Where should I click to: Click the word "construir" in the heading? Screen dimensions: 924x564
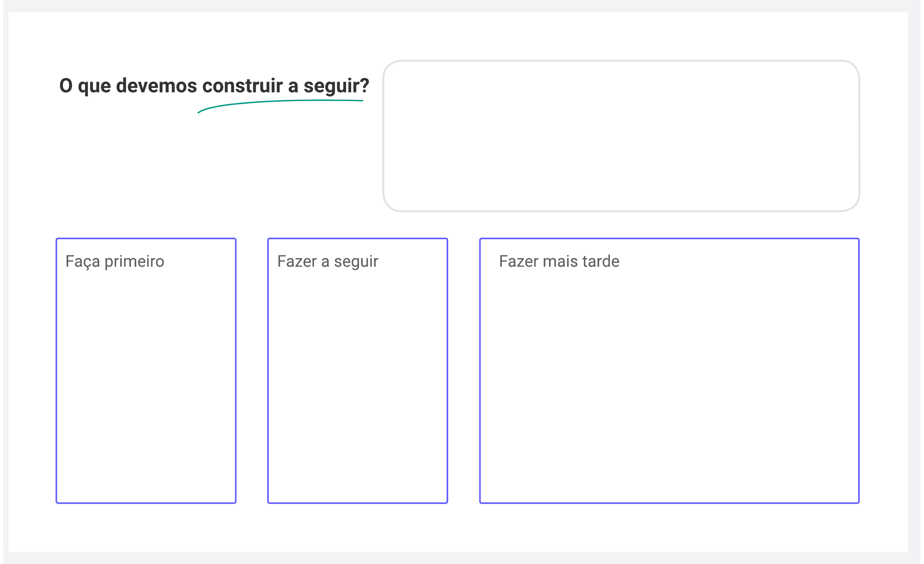pos(243,86)
